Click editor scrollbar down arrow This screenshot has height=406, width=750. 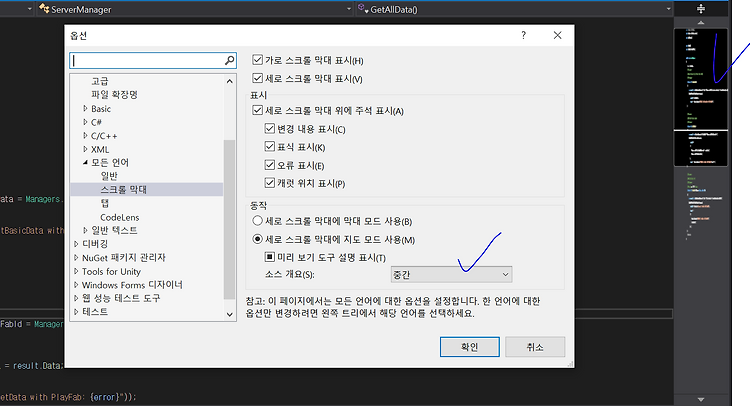(x=701, y=399)
